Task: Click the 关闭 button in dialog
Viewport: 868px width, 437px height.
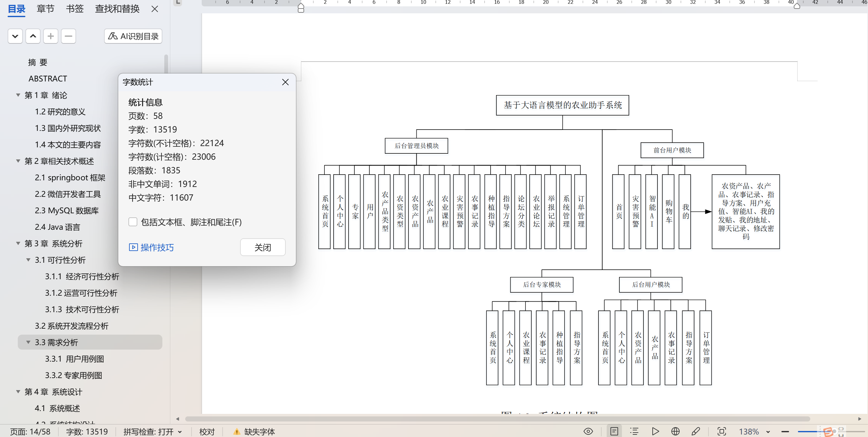Action: [263, 247]
